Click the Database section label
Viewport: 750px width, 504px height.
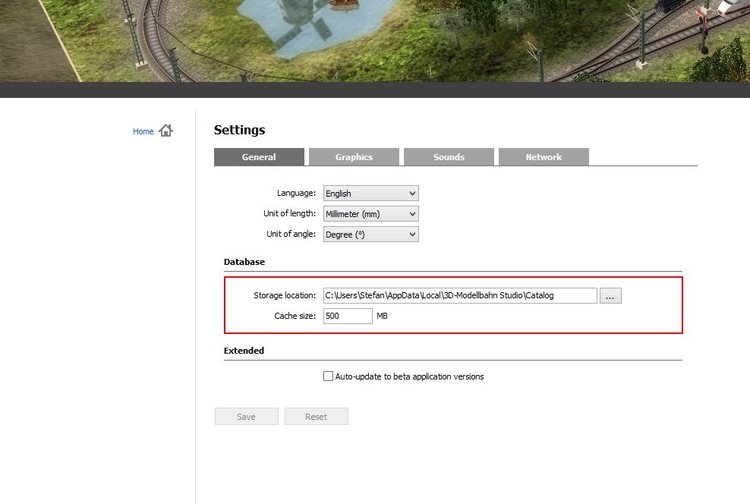(244, 262)
